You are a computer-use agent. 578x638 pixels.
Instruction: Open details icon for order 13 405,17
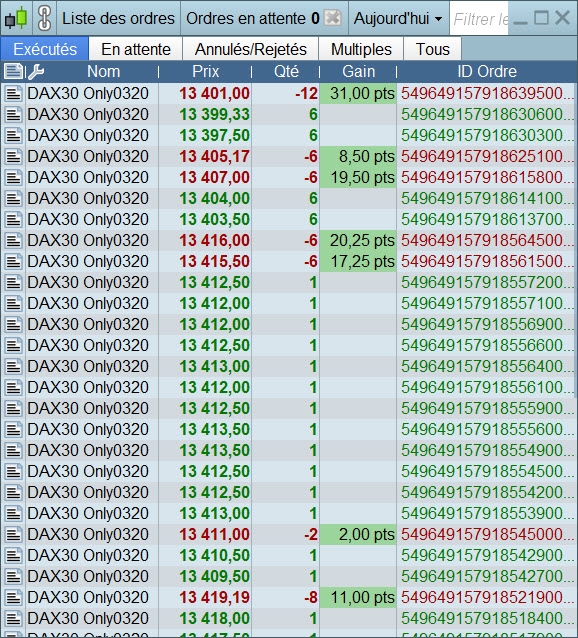tap(13, 157)
